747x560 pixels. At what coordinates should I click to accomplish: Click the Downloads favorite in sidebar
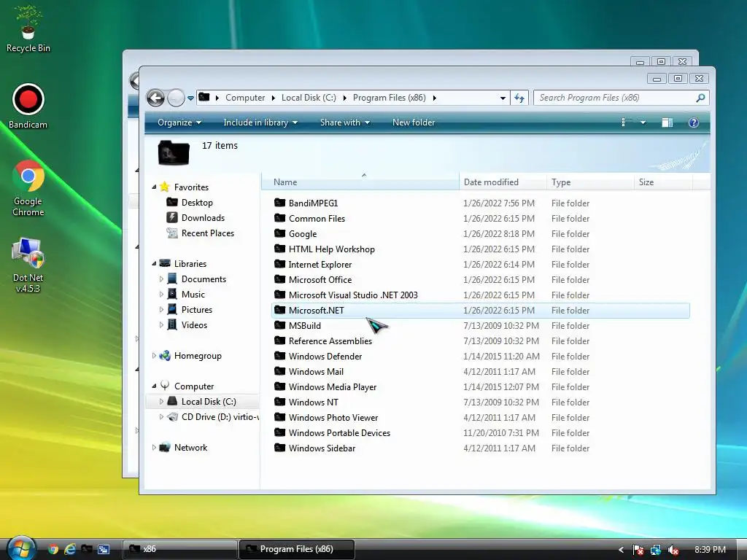point(203,217)
